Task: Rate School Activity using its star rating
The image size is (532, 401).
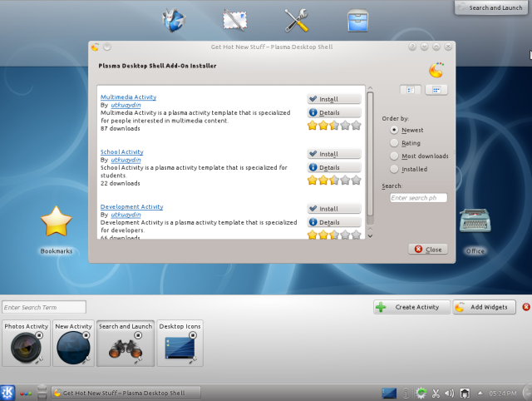Action: tap(334, 181)
